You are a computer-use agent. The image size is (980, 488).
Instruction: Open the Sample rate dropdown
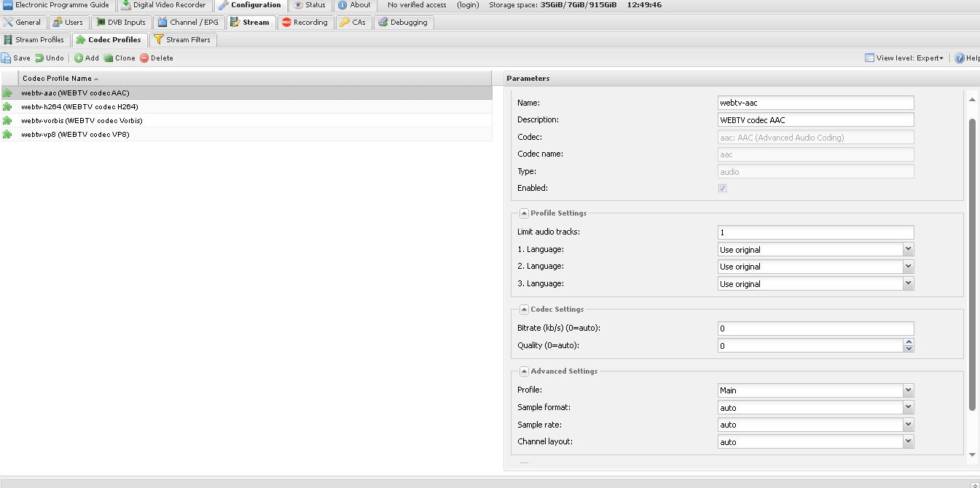908,425
